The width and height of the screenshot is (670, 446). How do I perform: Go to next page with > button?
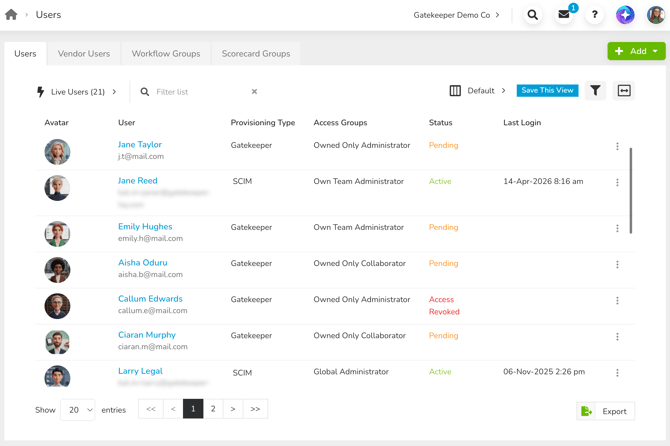click(233, 409)
